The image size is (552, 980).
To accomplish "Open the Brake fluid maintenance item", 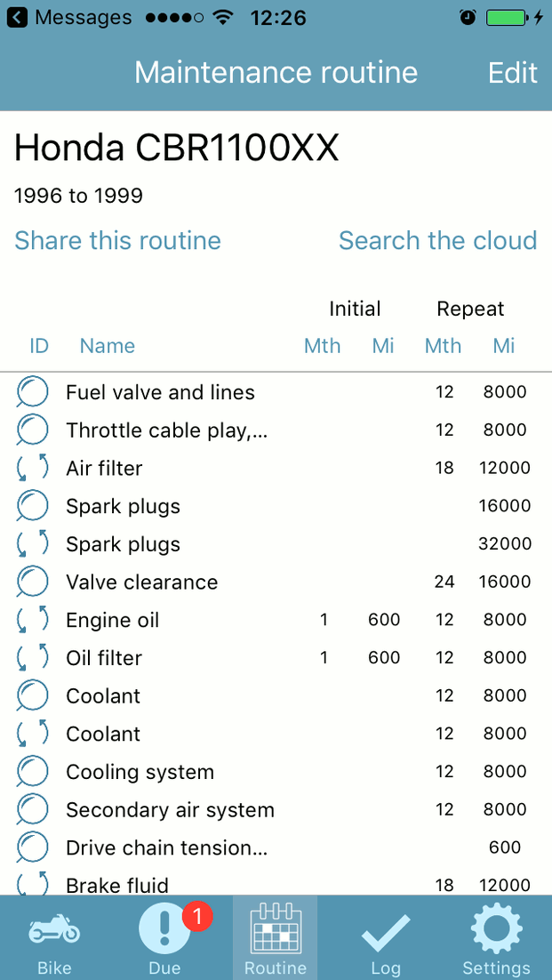I will (117, 885).
